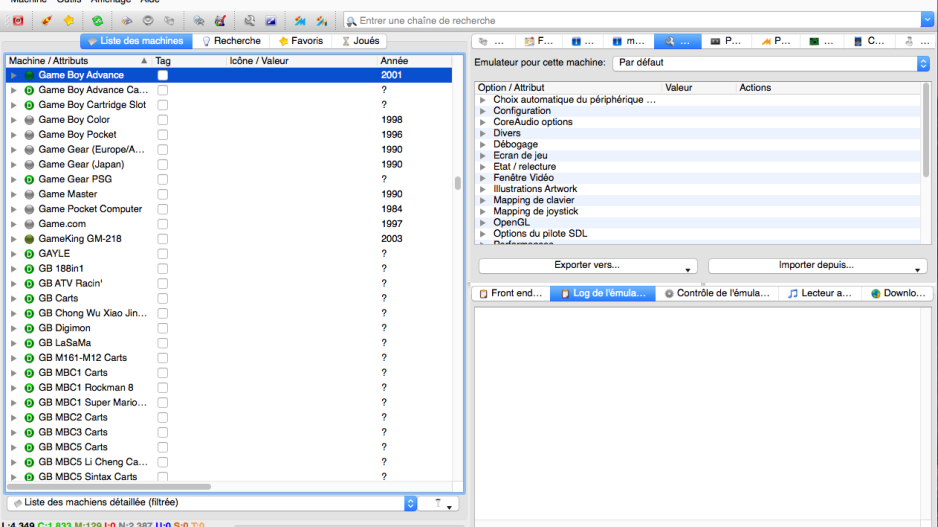Tick the Tag checkbox for Game.com

point(162,224)
